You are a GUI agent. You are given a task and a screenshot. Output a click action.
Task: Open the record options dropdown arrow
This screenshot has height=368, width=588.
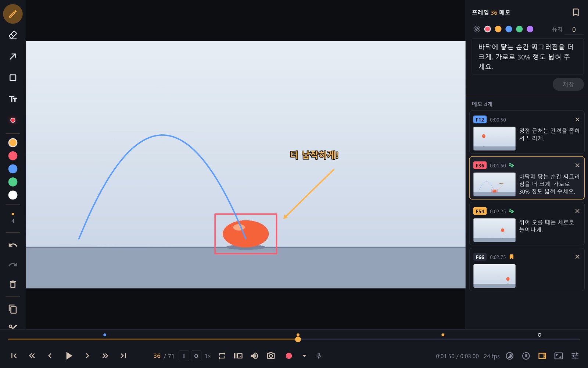304,356
